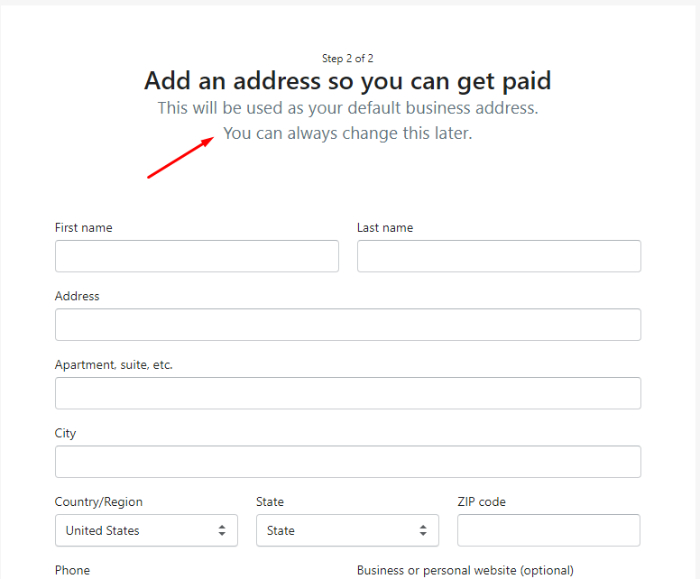This screenshot has width=700, height=579.
Task: Click the 'Apartment, suite, etc.' label
Action: 114,365
